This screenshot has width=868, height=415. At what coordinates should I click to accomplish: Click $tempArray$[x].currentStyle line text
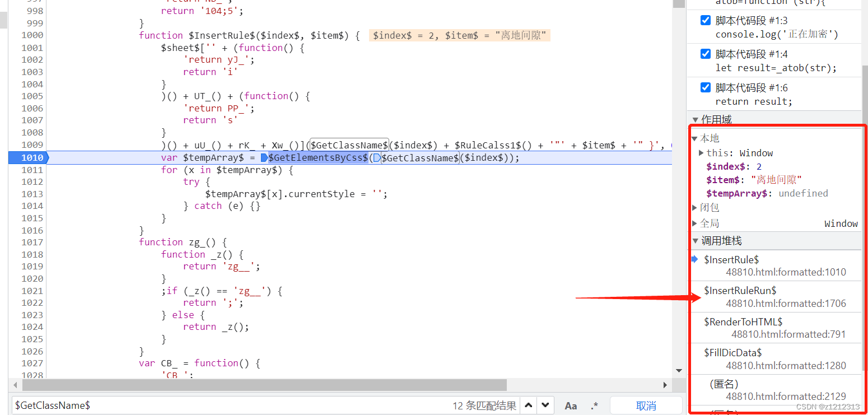click(x=296, y=194)
